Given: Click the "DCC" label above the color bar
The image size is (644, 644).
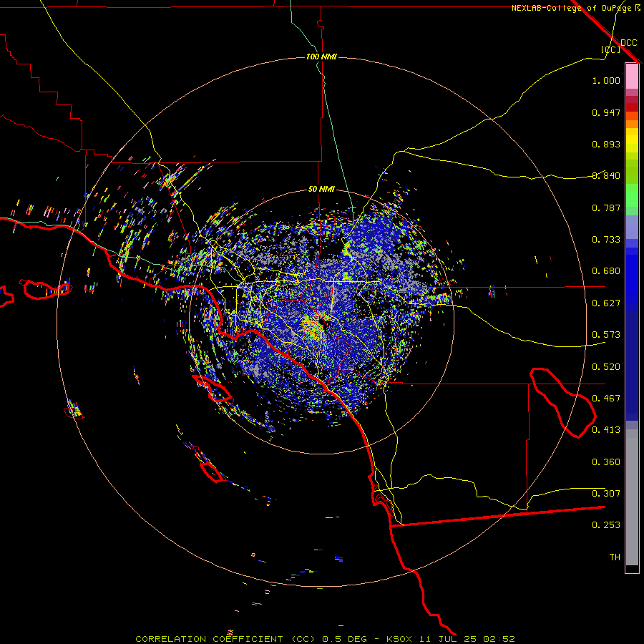Looking at the screenshot, I should pos(629,43).
